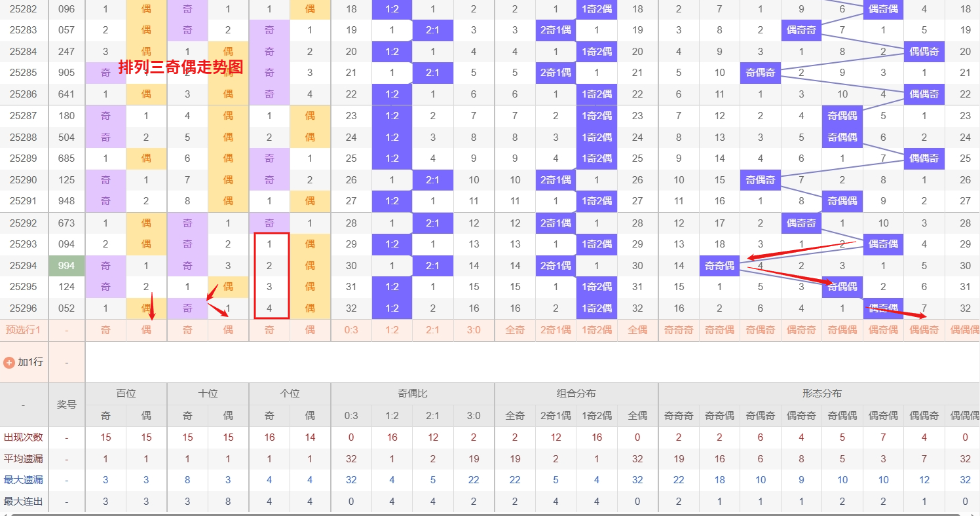Select 1奇2偶 in the 预选行1 row
The image size is (980, 516).
[x=597, y=330]
